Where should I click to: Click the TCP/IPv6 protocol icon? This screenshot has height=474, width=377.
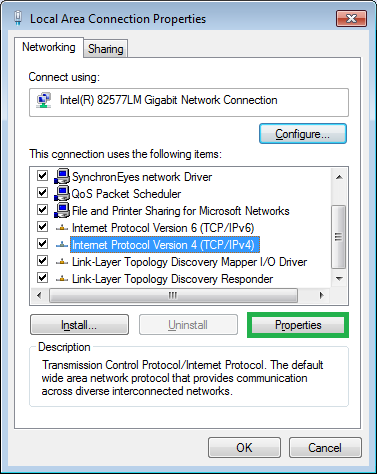point(62,228)
